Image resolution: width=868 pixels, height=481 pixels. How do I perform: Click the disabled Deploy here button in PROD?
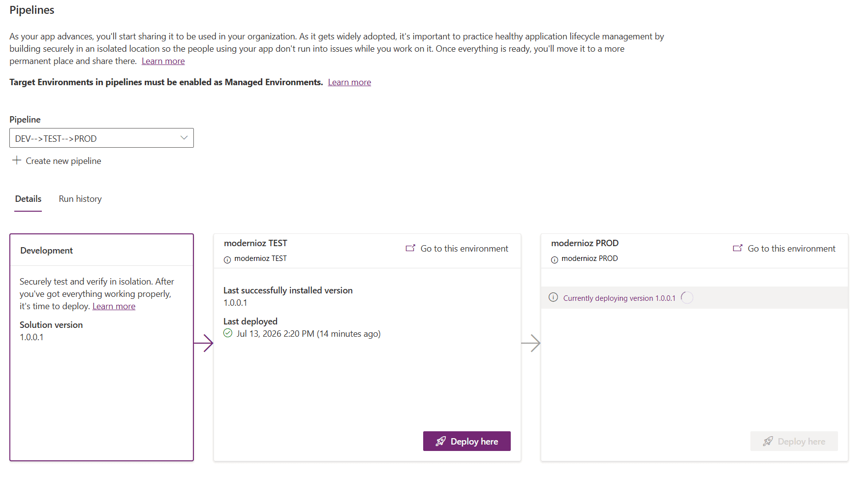794,441
